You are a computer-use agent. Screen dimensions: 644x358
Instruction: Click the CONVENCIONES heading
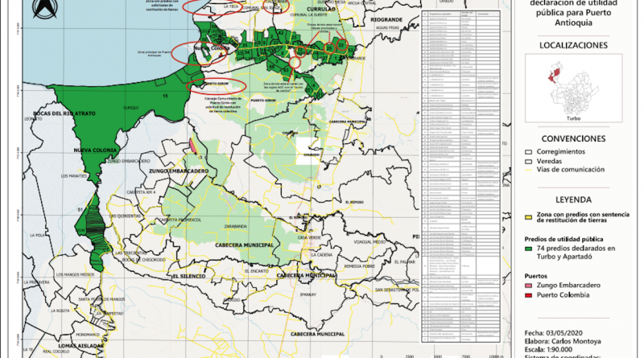574,138
